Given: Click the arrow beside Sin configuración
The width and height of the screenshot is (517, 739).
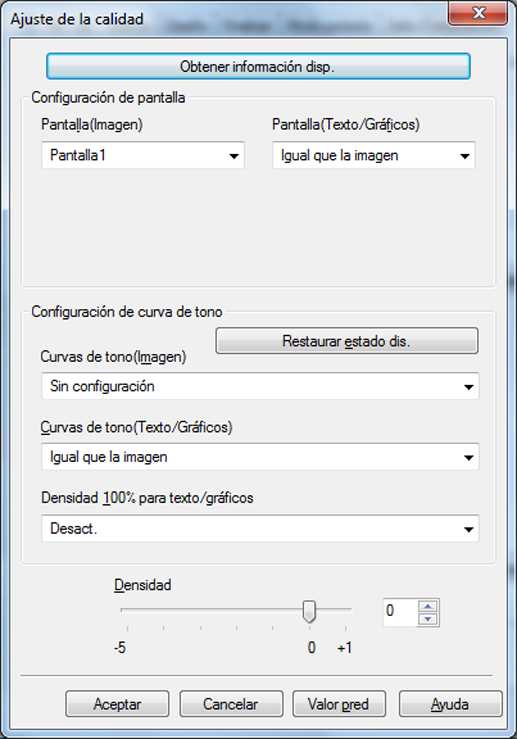Looking at the screenshot, I should 468,387.
